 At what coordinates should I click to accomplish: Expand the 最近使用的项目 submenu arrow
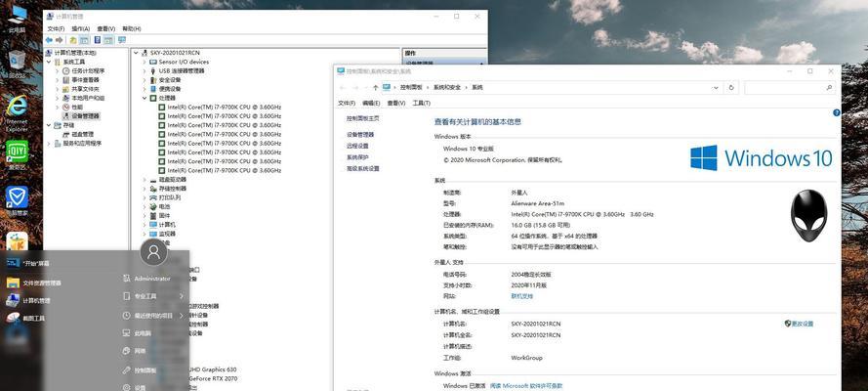click(182, 316)
